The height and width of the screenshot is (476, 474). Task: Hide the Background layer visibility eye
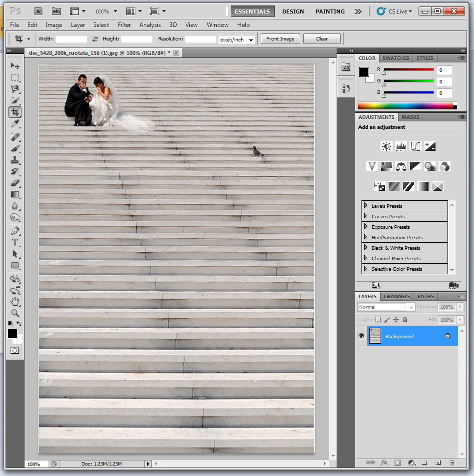tap(361, 336)
